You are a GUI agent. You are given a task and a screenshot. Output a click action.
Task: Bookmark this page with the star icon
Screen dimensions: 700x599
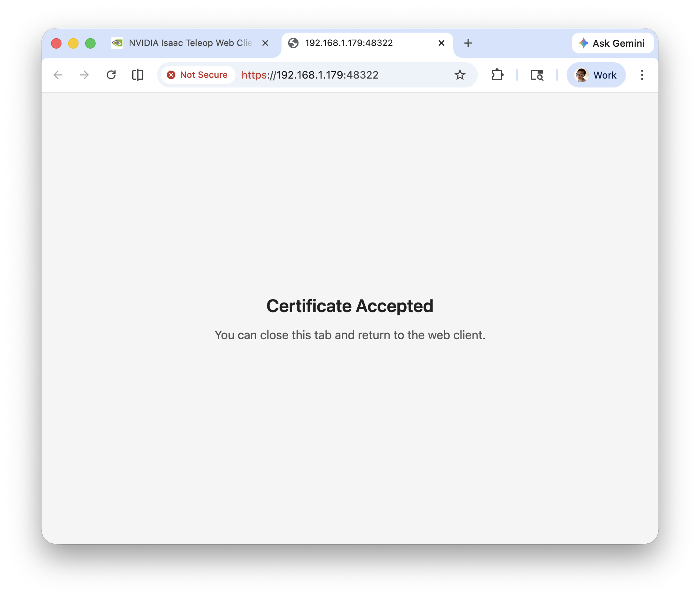click(x=460, y=75)
